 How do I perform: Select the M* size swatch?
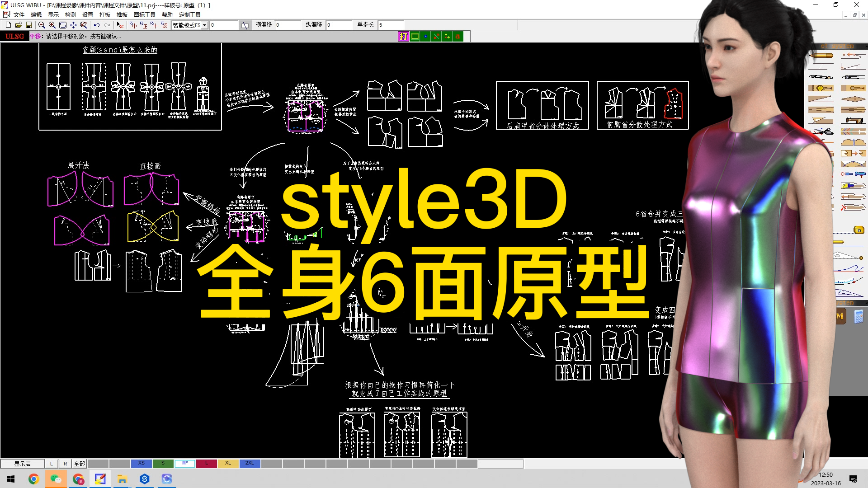(185, 464)
